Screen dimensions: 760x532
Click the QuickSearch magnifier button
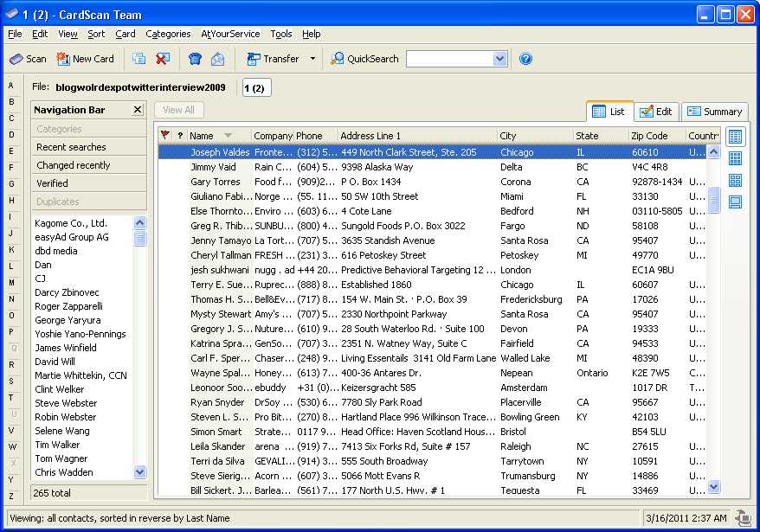point(364,59)
